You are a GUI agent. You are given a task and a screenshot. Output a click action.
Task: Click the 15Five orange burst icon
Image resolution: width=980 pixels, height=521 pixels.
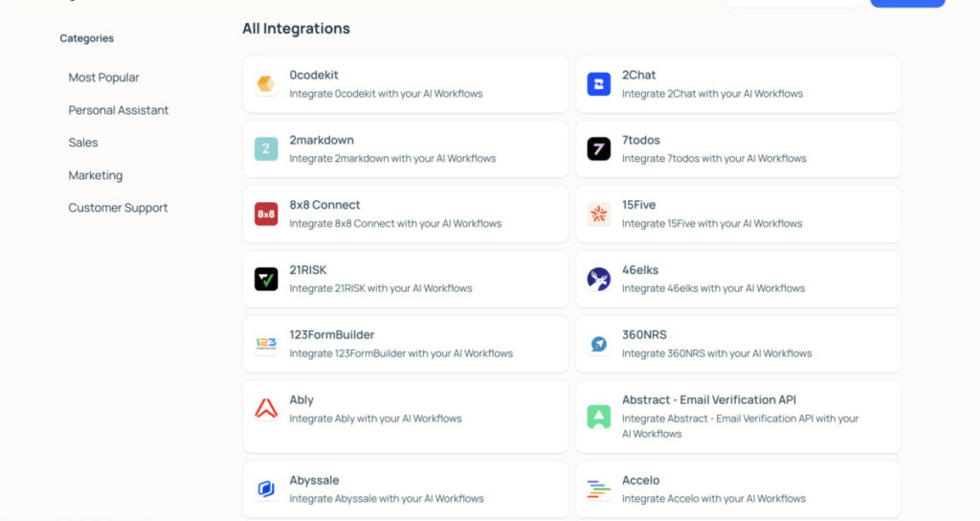tap(599, 214)
